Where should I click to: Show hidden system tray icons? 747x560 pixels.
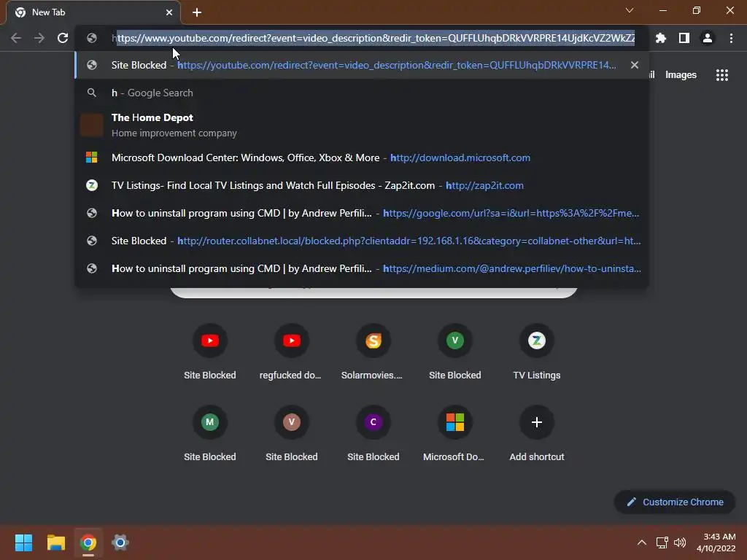[642, 542]
